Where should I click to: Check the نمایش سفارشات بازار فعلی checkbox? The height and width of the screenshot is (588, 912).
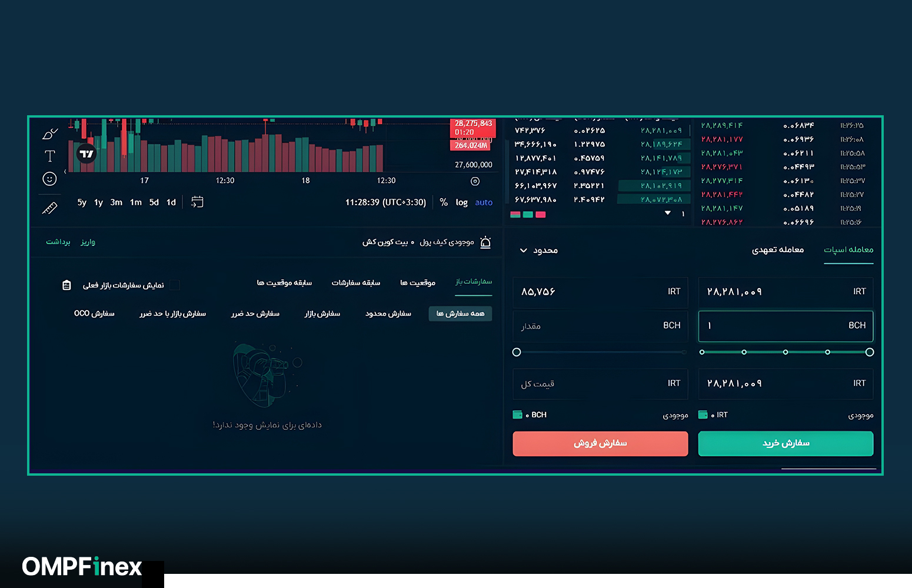tap(175, 285)
